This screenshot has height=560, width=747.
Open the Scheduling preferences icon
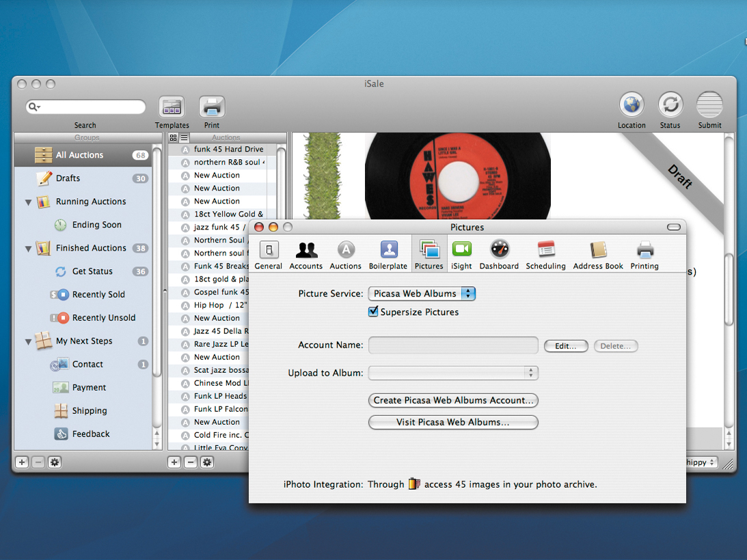(545, 254)
